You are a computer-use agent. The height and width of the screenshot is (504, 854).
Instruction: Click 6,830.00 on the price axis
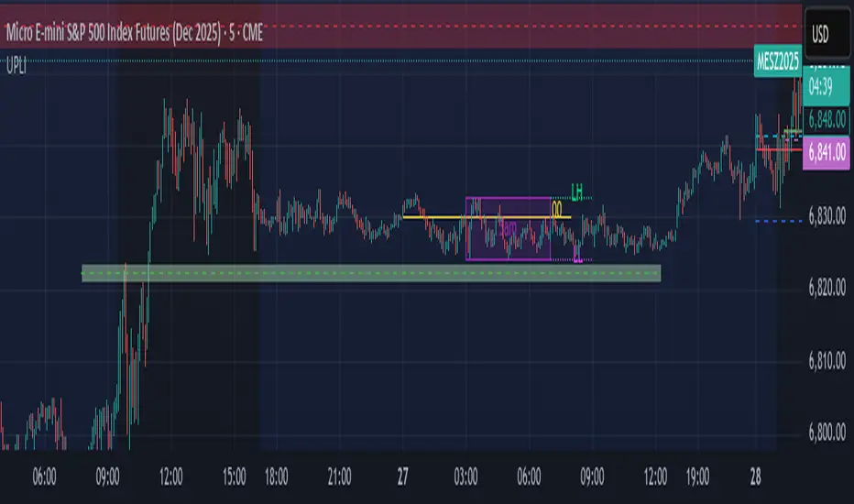827,215
